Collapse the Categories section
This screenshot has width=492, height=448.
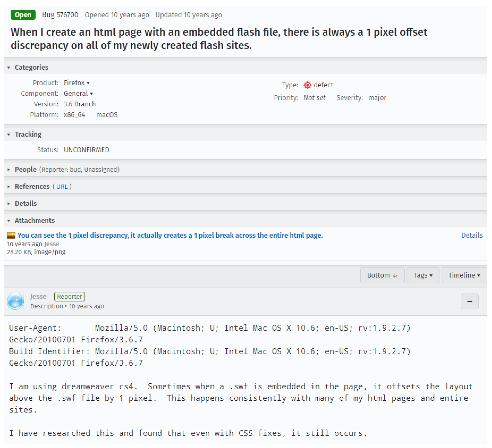point(31,67)
